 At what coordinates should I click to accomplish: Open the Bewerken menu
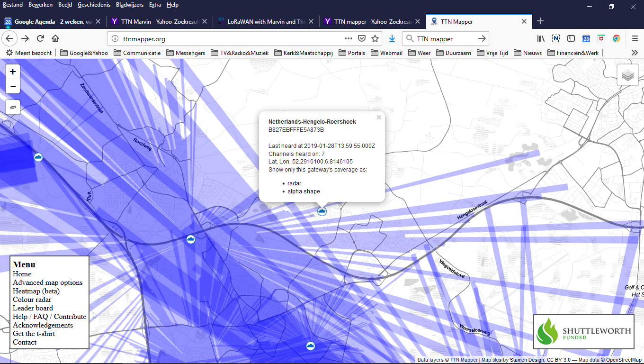[40, 5]
